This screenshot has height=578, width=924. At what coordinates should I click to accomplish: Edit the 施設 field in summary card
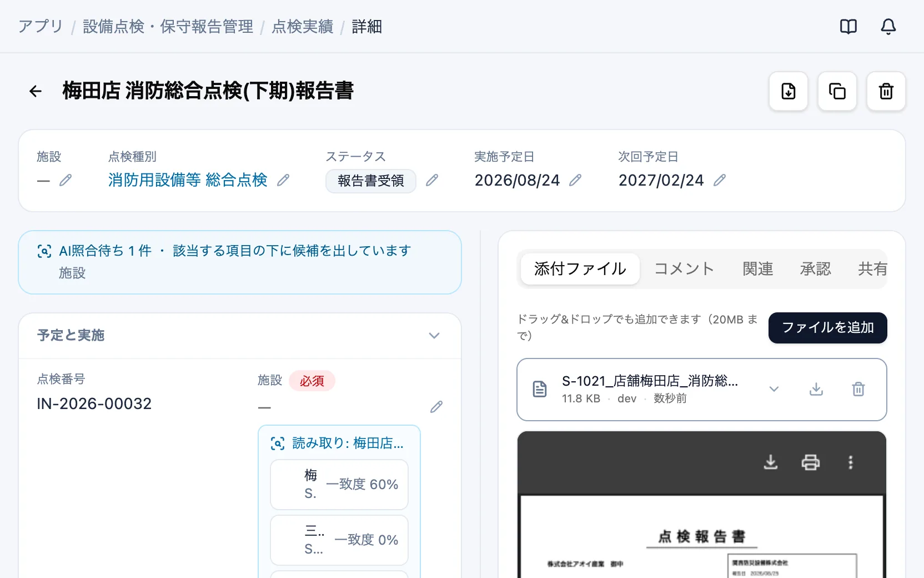click(x=66, y=180)
